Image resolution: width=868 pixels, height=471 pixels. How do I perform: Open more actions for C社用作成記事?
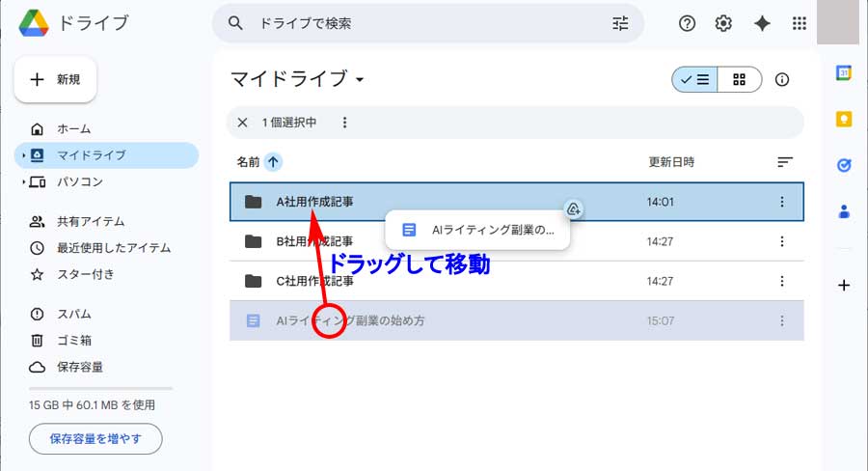click(782, 281)
